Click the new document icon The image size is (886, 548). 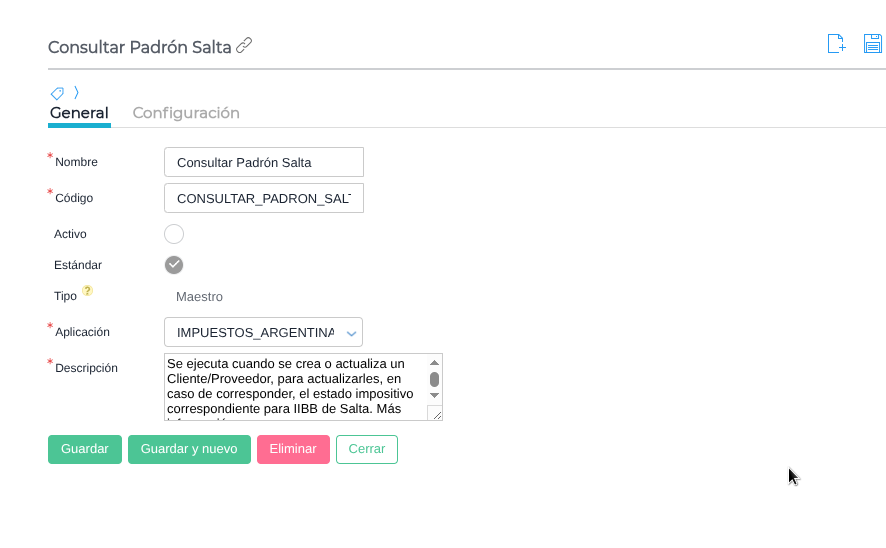[x=836, y=43]
